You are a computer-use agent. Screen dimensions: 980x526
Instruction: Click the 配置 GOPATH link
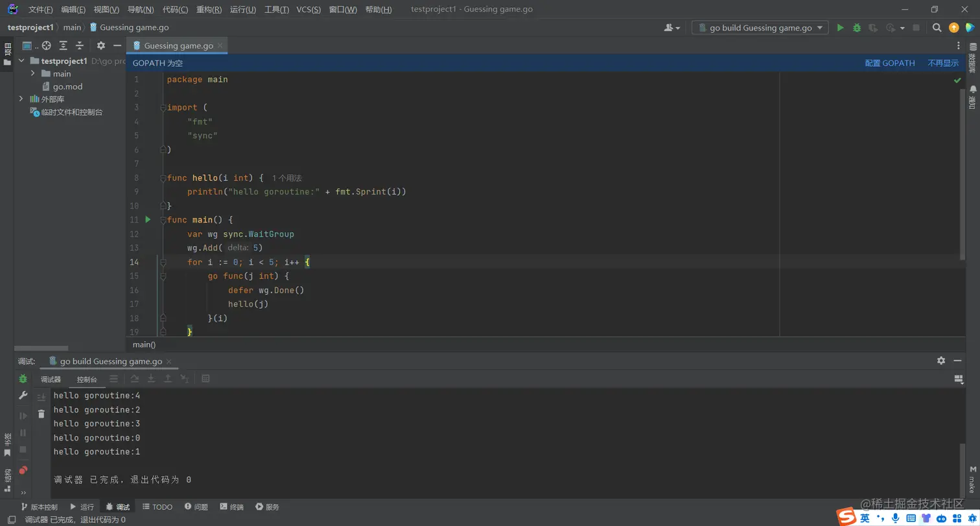pyautogui.click(x=890, y=63)
